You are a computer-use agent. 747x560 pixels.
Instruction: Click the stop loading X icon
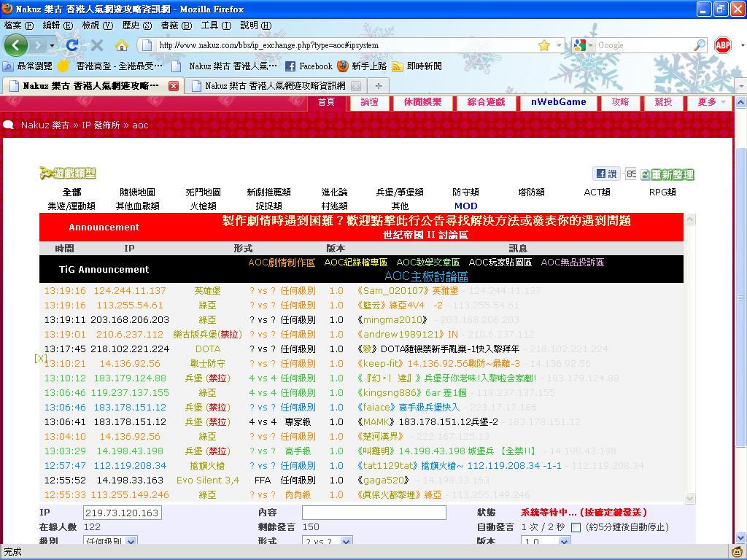coord(97,45)
